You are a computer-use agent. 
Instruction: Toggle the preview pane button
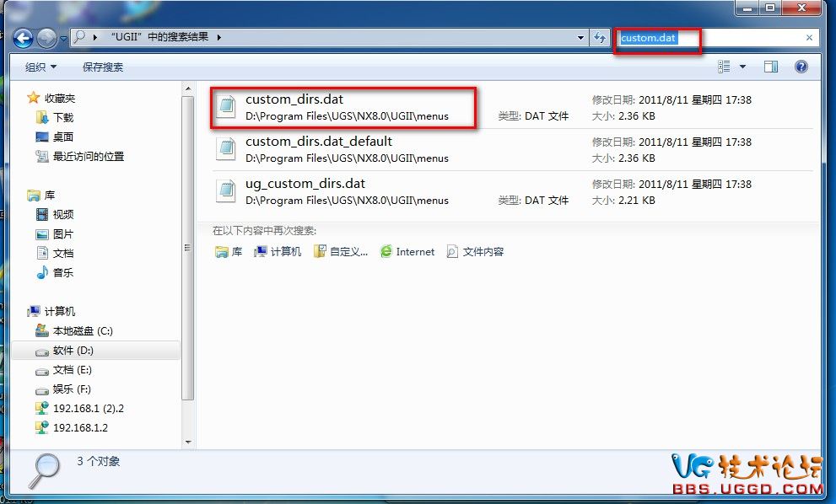(x=771, y=67)
